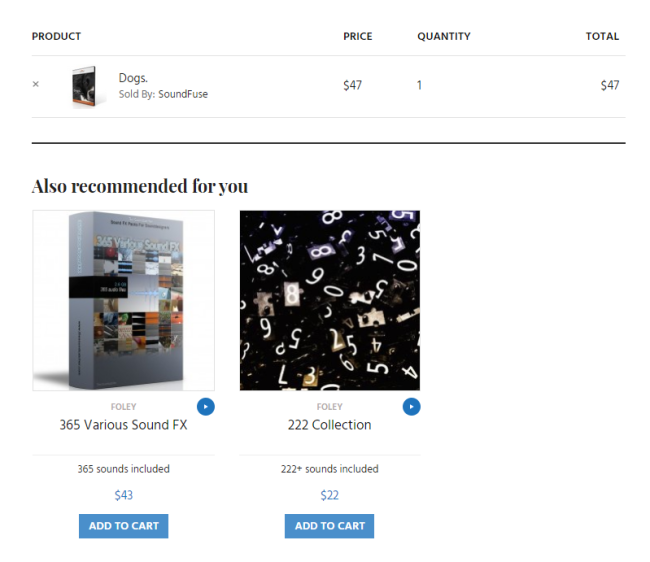The width and height of the screenshot is (650, 562).
Task: Click the 365 Various Sound FX box image
Action: click(x=124, y=300)
